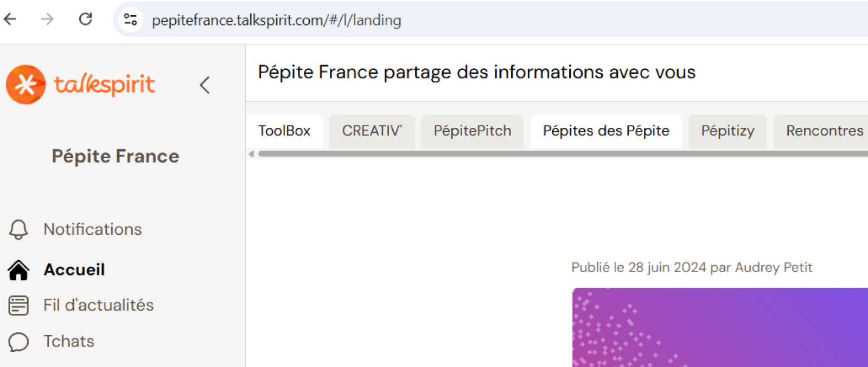The height and width of the screenshot is (367, 868).
Task: Click the horizontal tab scrollbar track
Action: coord(563,154)
